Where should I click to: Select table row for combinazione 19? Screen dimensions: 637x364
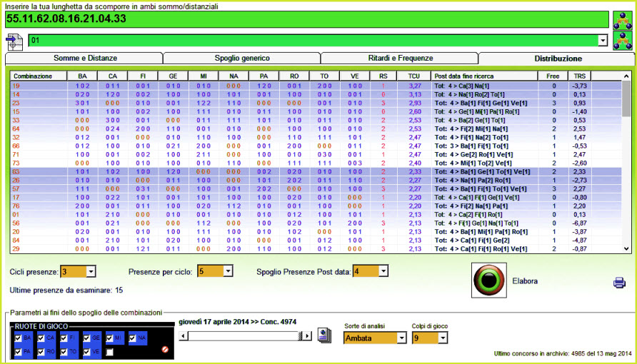(316, 86)
